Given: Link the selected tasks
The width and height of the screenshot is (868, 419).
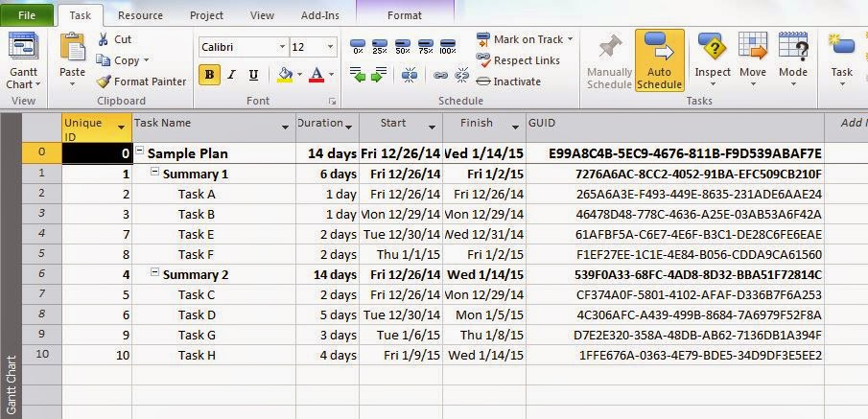Looking at the screenshot, I should click(440, 75).
